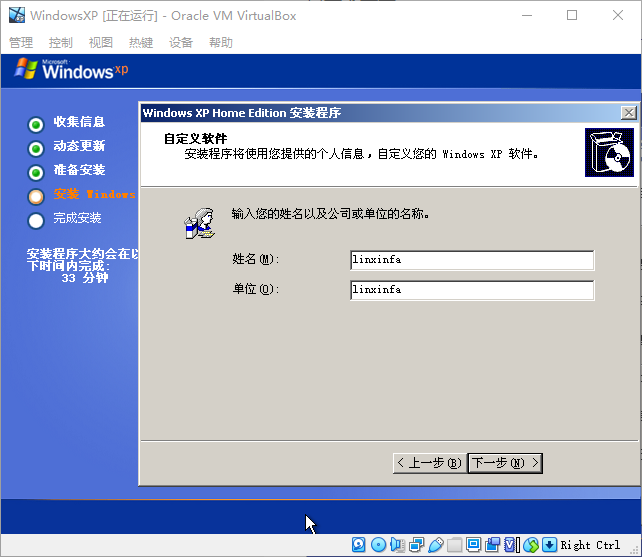
Task: Click the setup CD box icon
Action: 609,152
